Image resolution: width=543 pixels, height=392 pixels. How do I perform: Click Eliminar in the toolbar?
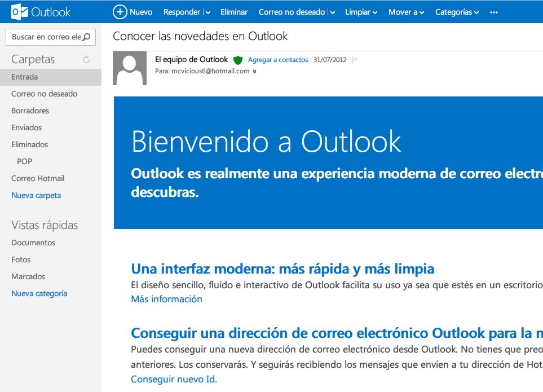tap(234, 11)
